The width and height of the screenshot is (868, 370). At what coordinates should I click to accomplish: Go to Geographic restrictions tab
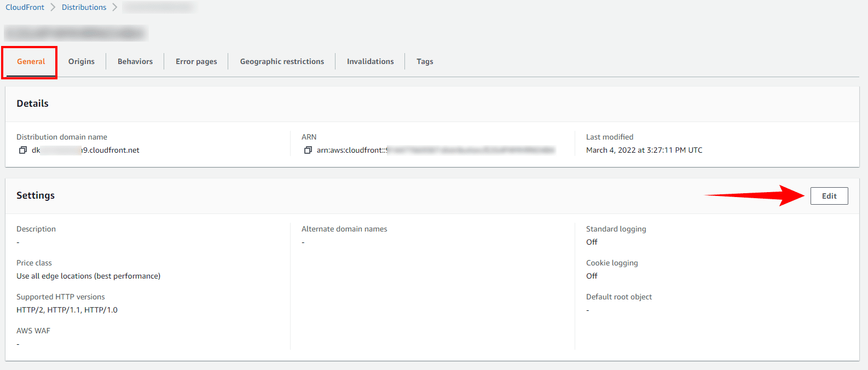[x=282, y=61]
